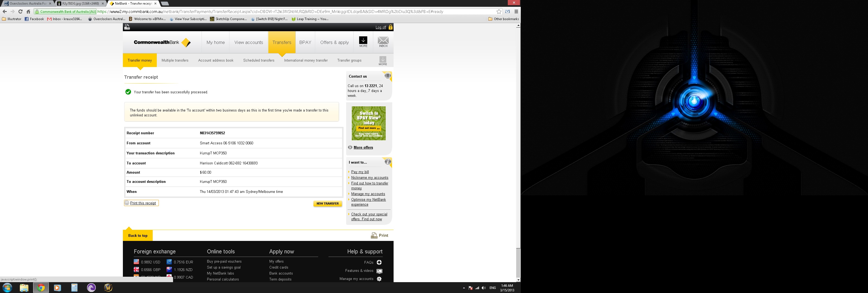The width and height of the screenshot is (868, 293).
Task: Select the Transfers navigation tab
Action: 282,43
